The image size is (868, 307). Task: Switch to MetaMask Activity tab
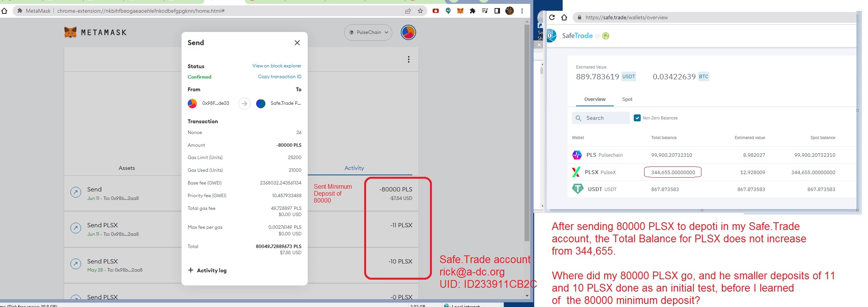pyautogui.click(x=354, y=168)
